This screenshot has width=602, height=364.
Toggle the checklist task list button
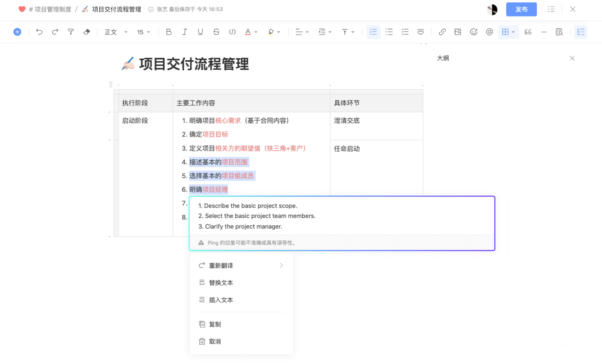tap(405, 32)
